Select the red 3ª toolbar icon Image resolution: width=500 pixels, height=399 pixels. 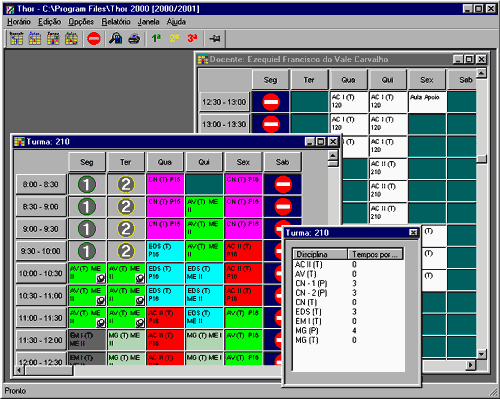(192, 39)
